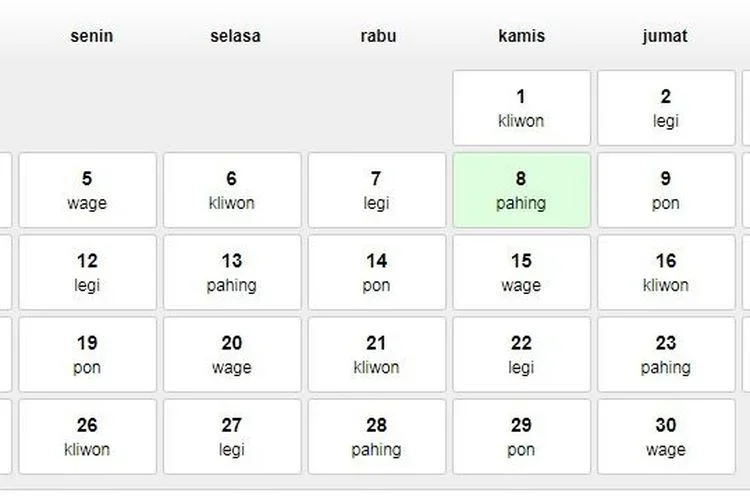This screenshot has height=500, width=750.
Task: Pick date 7 legi
Action: [376, 190]
